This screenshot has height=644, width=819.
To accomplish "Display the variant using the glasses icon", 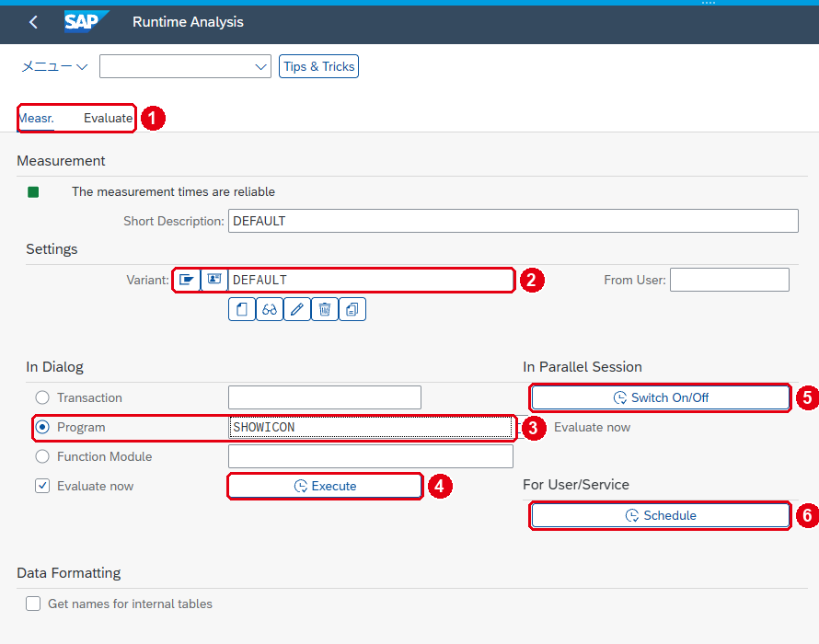I will pyautogui.click(x=270, y=309).
